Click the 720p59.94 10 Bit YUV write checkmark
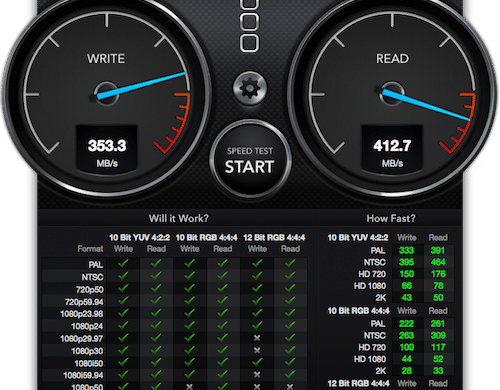The image size is (500, 390). pos(123,300)
